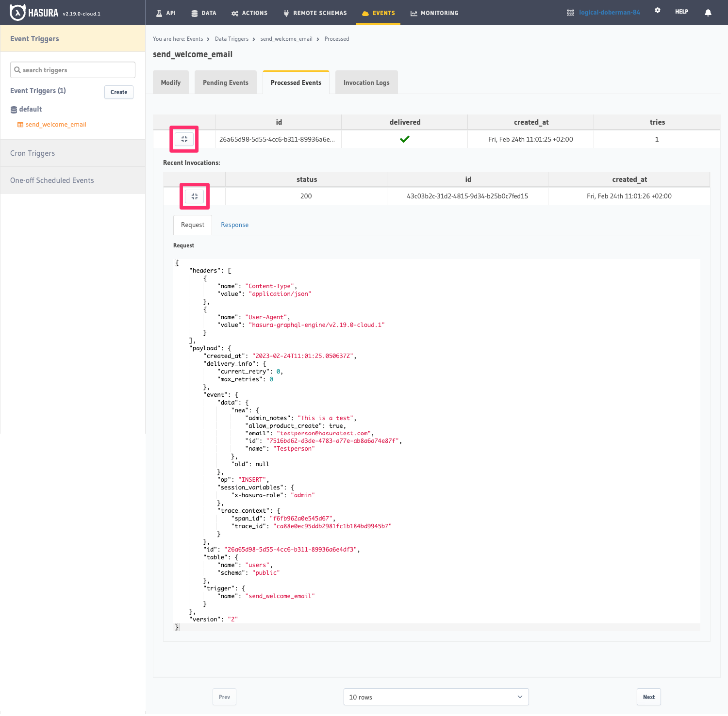Click the default database icon

[x=14, y=110]
